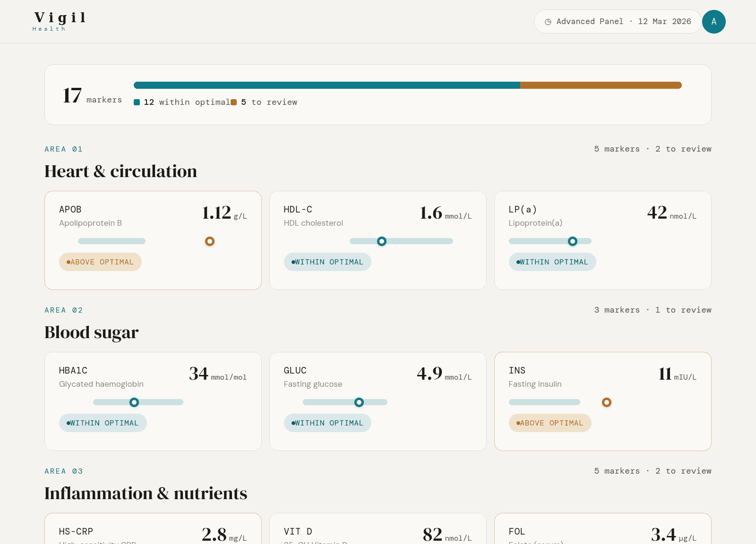Click '3 markers · 1 to review' text
Screen dimensions: 756x544
pyautogui.click(x=653, y=310)
